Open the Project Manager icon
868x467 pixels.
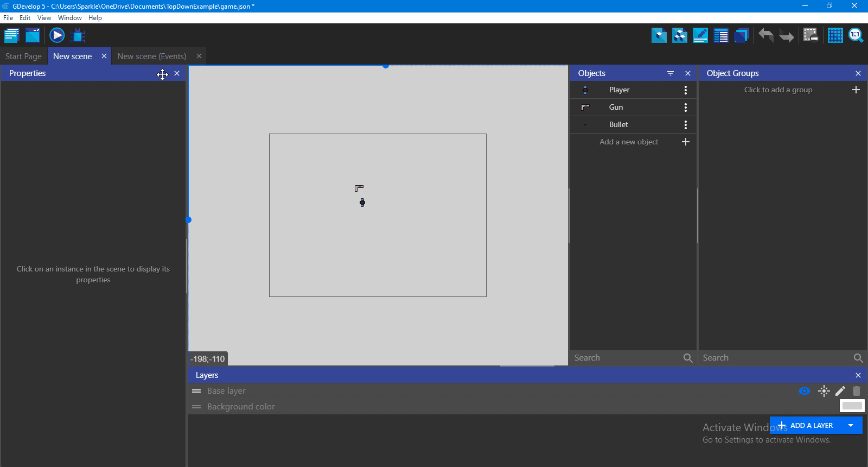coord(11,35)
